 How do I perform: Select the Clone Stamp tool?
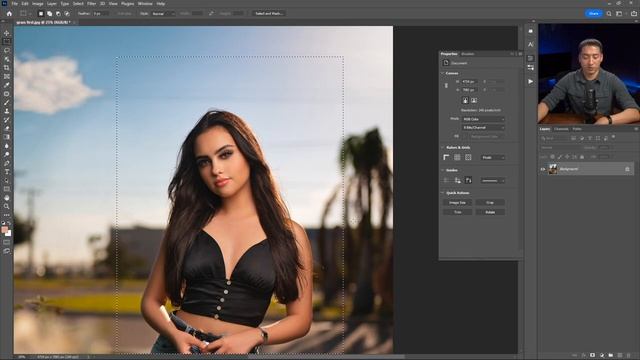[x=7, y=111]
